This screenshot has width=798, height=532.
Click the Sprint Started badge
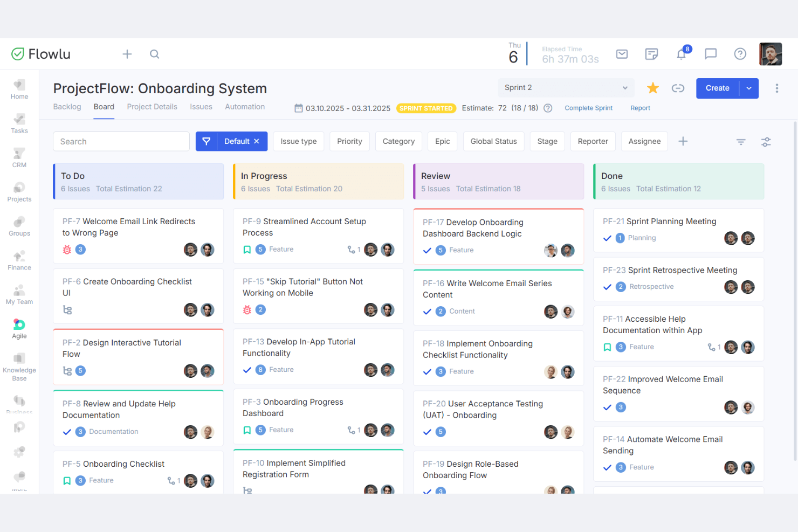pyautogui.click(x=426, y=108)
